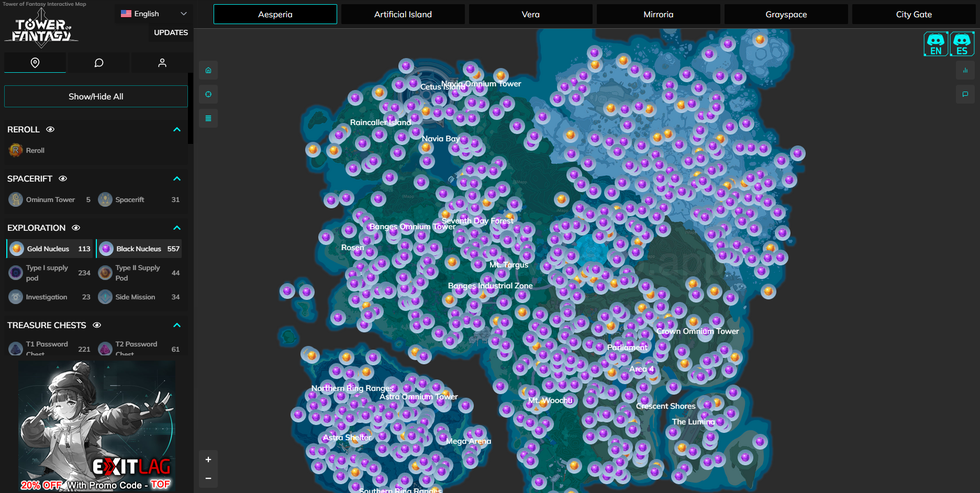Open the English language dropdown
Screen dimensions: 980x493
coord(153,14)
